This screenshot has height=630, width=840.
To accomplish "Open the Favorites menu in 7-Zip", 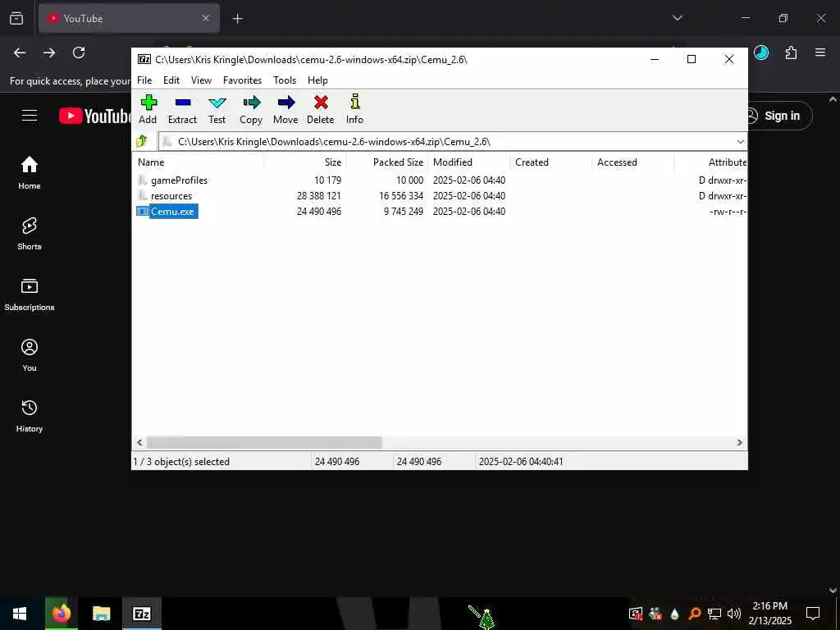I will coord(242,80).
